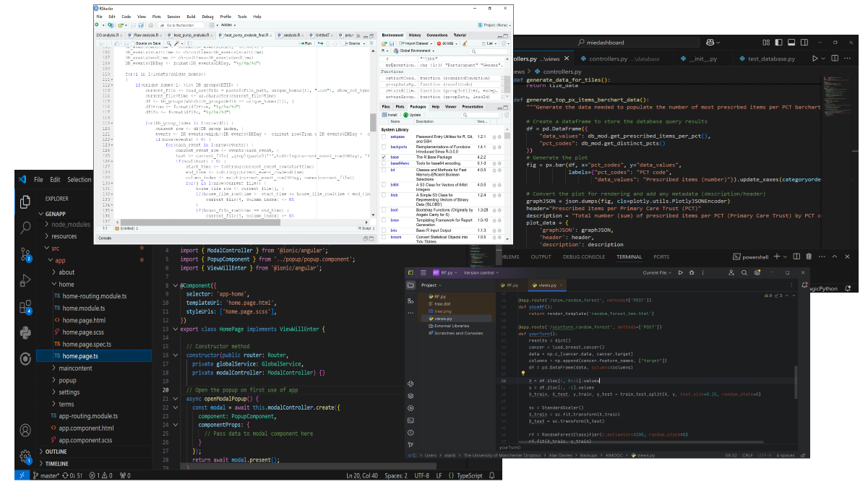Image resolution: width=868 pixels, height=492 pixels.
Task: Check the blob package checkbox
Action: pos(384,195)
